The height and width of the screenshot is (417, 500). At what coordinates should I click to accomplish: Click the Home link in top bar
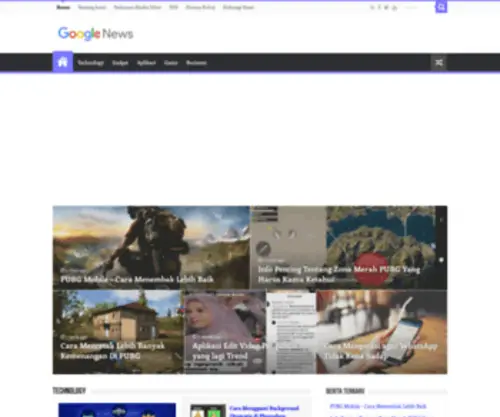coord(63,7)
